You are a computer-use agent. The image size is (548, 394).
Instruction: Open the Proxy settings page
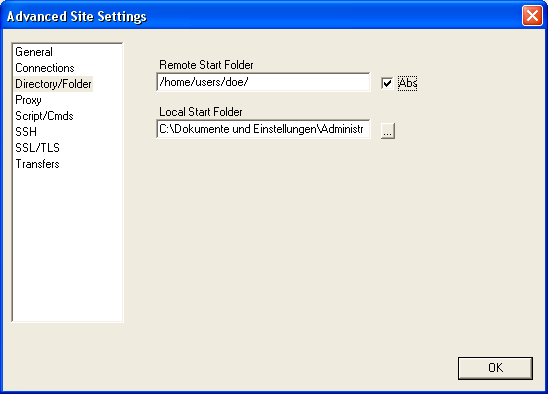(x=28, y=100)
